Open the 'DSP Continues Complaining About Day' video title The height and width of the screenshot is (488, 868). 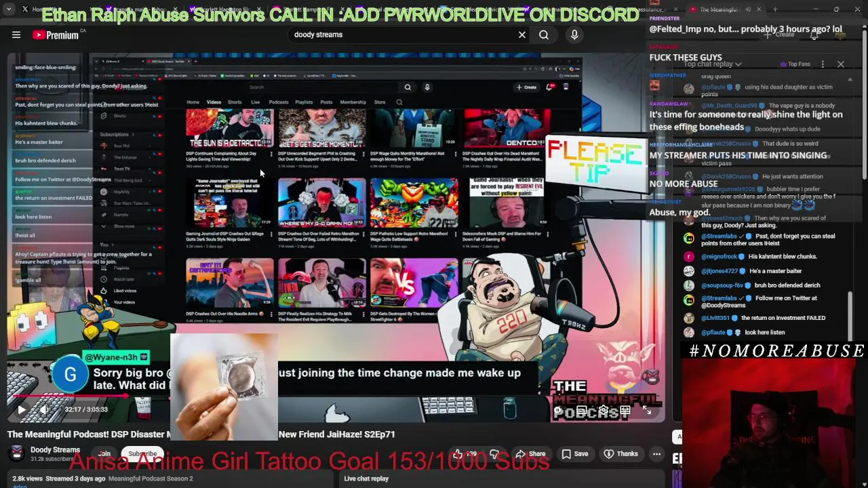[x=222, y=157]
